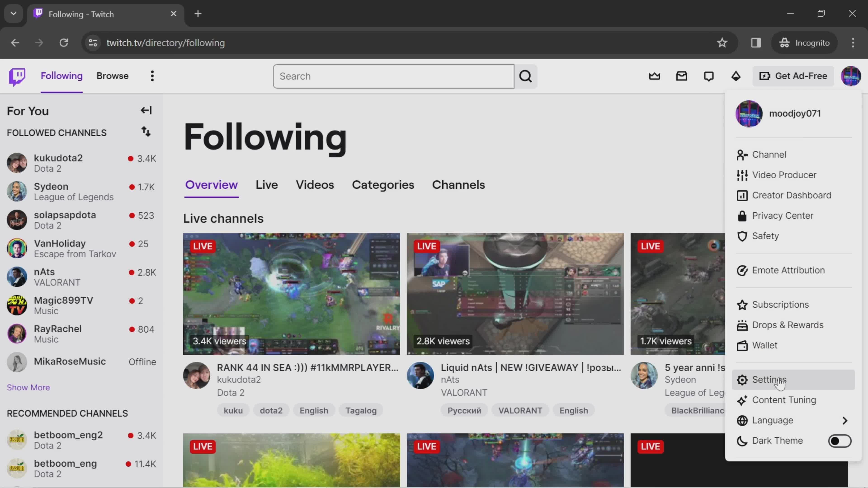Toggle the Dark Theme switch
This screenshot has height=488, width=868.
point(839,441)
